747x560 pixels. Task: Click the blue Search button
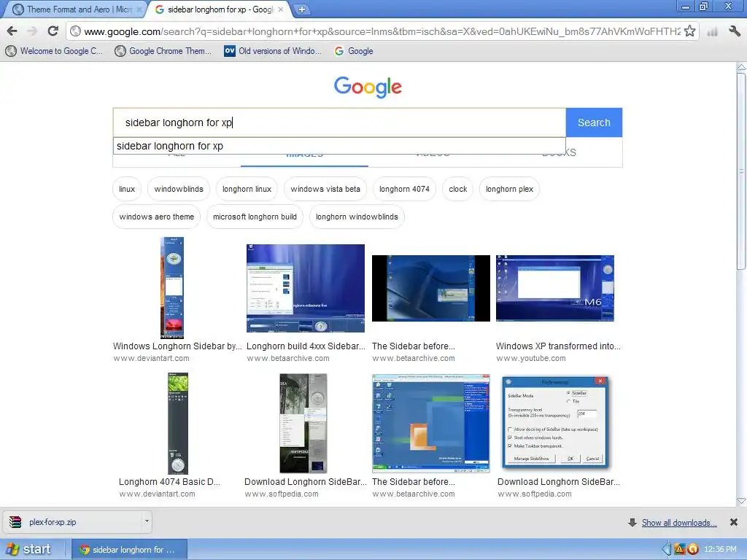coord(594,122)
